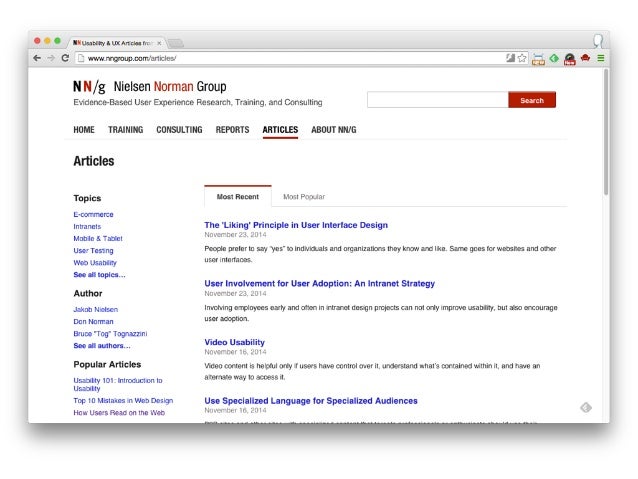Screen dimensions: 638x479
Task: Open Use Specialized Language for Specialized Audiences
Action: (x=311, y=400)
